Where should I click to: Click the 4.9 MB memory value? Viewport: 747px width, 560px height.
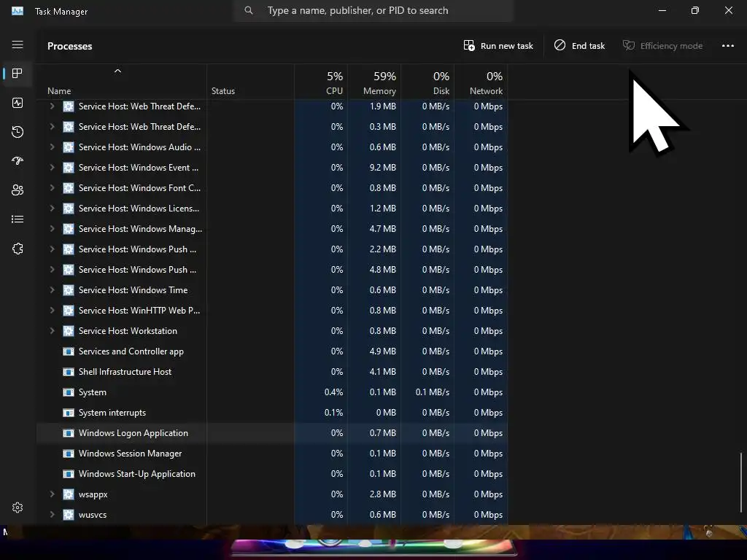tap(382, 351)
